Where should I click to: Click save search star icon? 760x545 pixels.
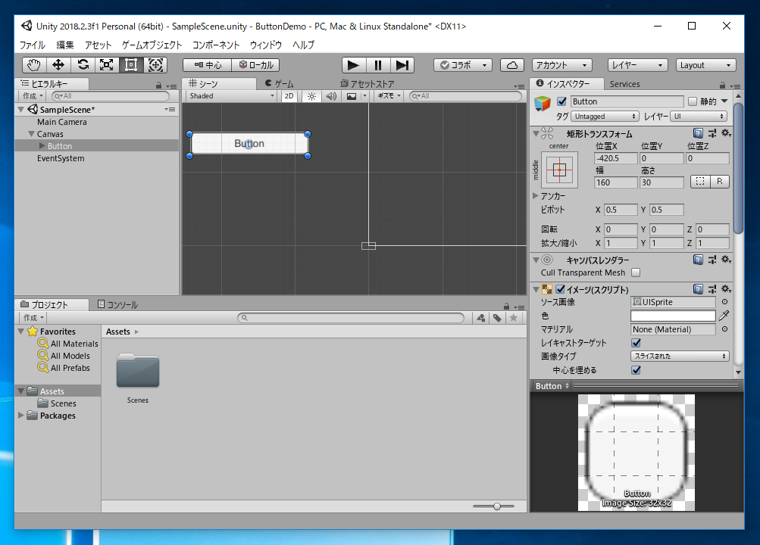(513, 318)
